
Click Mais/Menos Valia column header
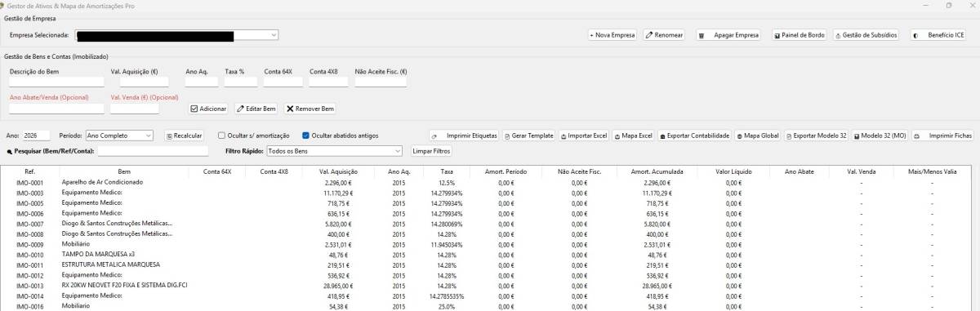click(931, 171)
